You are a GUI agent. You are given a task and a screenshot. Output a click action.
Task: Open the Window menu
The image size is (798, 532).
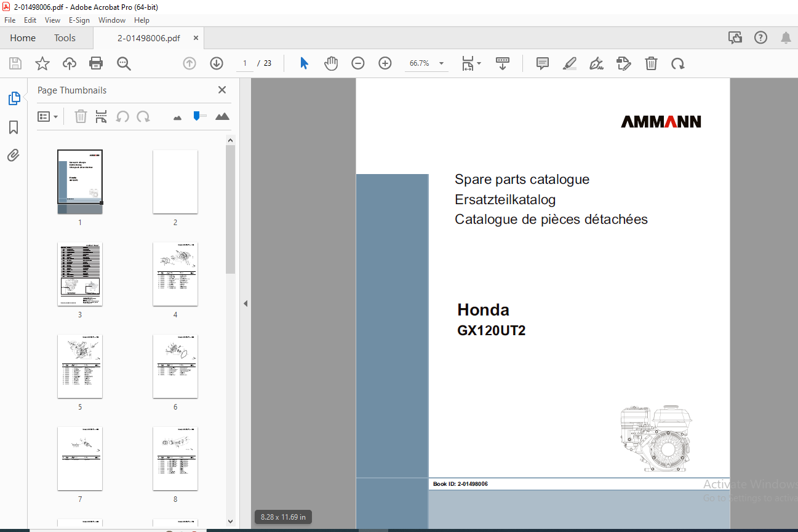[112, 20]
